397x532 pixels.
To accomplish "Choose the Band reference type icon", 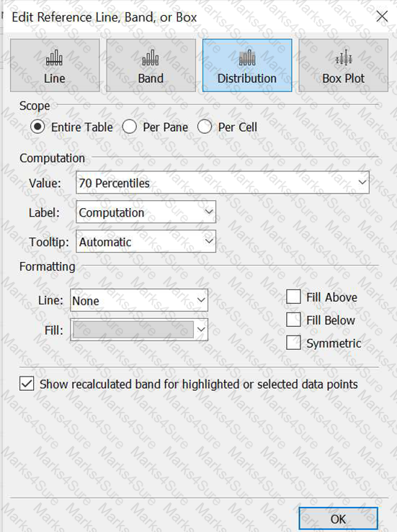I will coord(151,58).
